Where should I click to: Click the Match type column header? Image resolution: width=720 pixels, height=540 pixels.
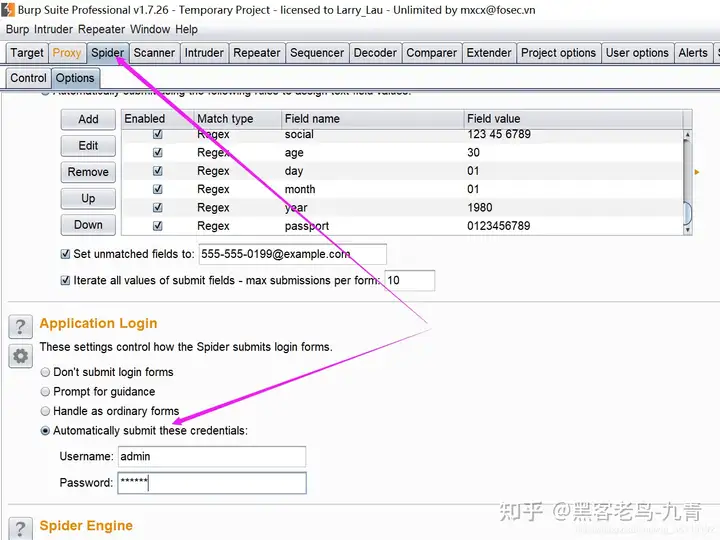[237, 119]
